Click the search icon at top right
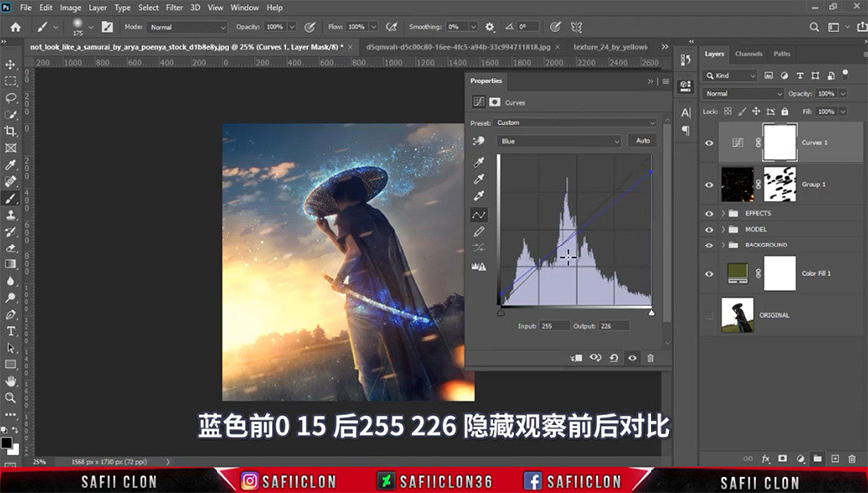Screen dimensions: 868x493 [814, 27]
